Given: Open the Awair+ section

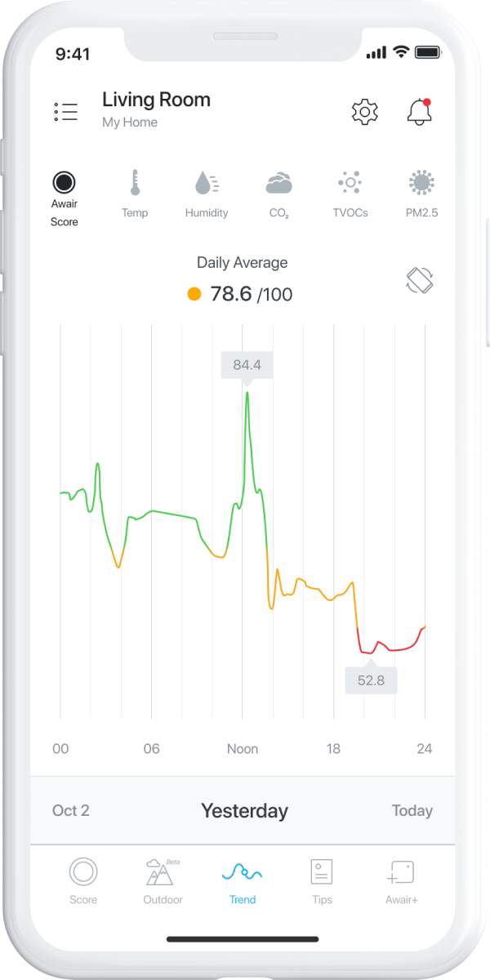Looking at the screenshot, I should coord(401,880).
